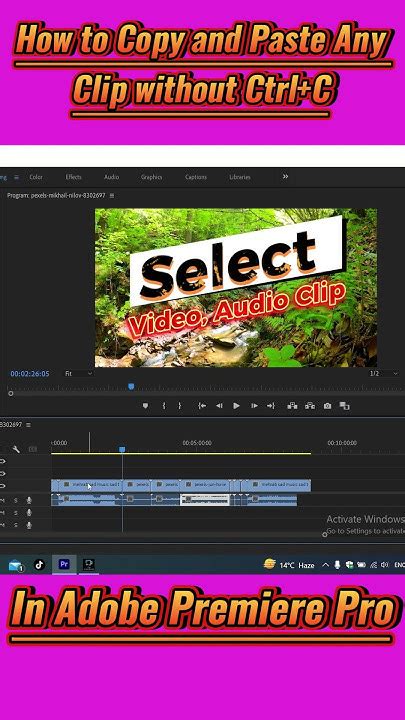Add a marker in Program monitor

146,406
